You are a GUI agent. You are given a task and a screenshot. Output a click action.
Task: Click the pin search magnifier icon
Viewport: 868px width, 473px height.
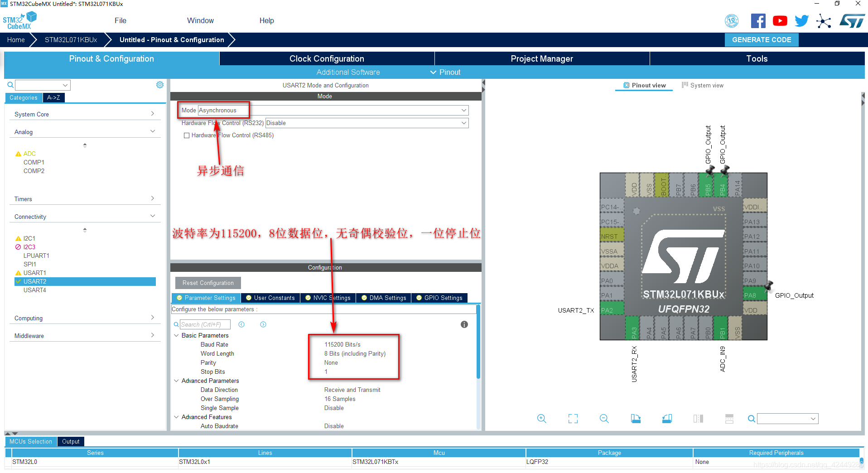(751, 419)
